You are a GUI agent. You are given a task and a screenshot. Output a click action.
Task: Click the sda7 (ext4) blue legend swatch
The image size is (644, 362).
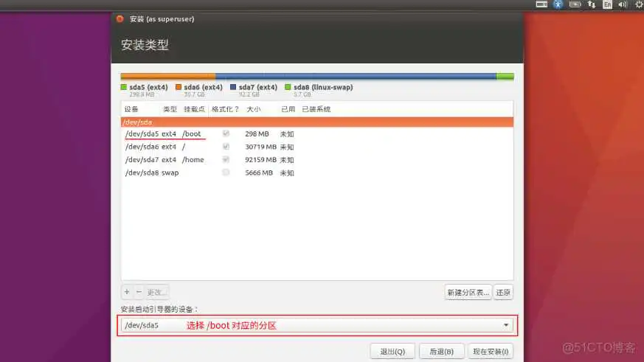(233, 87)
